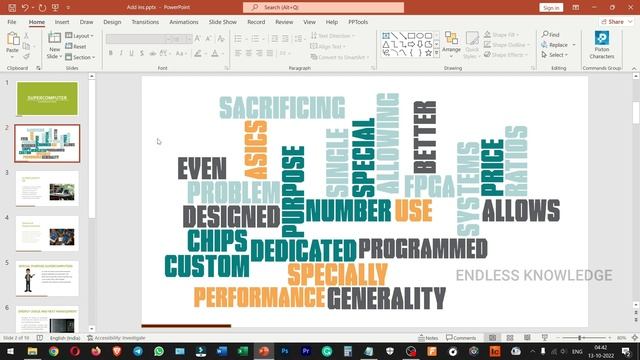Undo the last action
Viewport: 640px width, 360px height.
[x=25, y=7]
